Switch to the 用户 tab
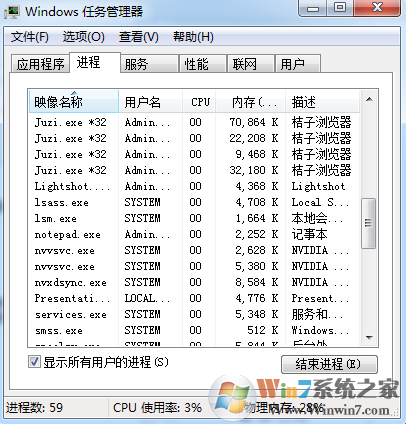The height and width of the screenshot is (424, 406). tap(298, 64)
